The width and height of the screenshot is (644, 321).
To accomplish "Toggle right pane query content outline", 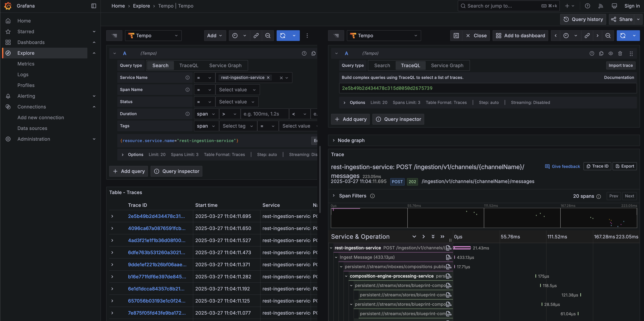I will [336, 36].
